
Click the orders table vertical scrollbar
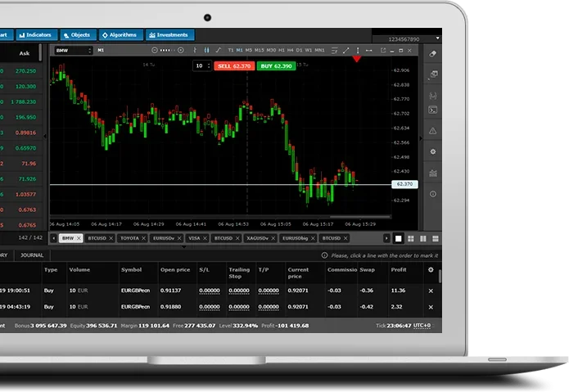tap(440, 277)
